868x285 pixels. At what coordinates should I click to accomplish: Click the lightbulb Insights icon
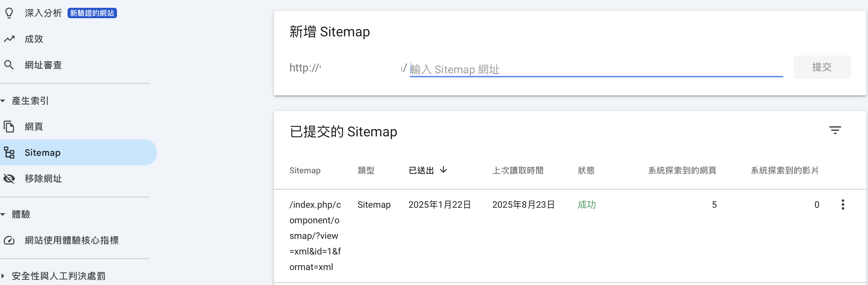pos(9,13)
